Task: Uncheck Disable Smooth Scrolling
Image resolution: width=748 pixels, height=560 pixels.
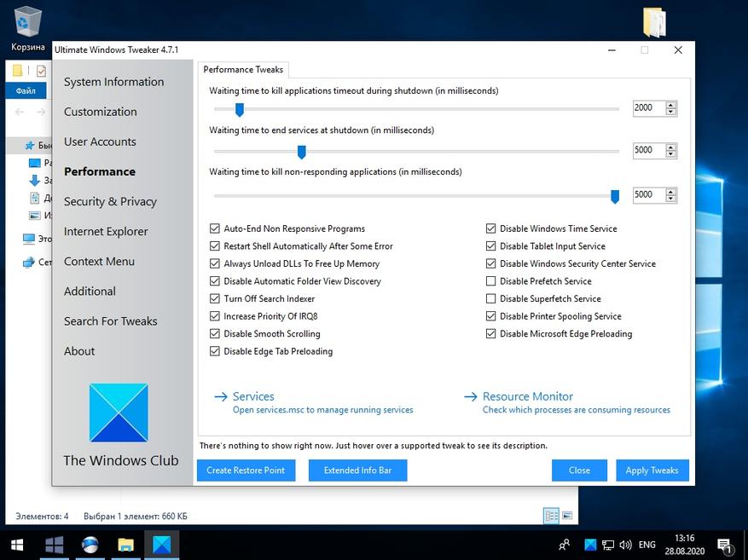Action: coord(215,333)
